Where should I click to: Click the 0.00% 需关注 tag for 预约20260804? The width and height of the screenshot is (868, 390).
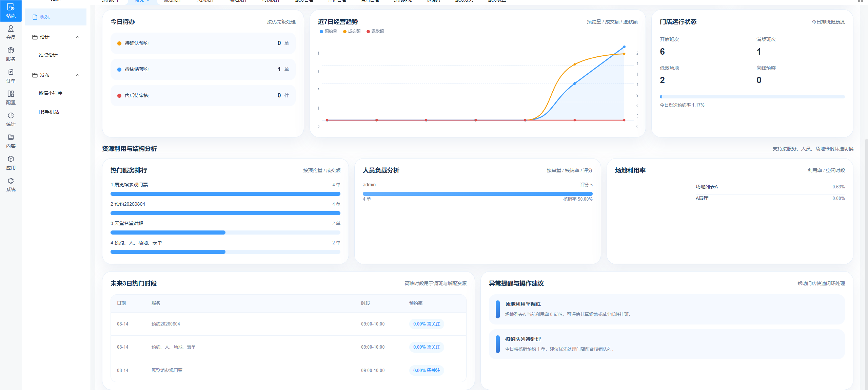(427, 324)
